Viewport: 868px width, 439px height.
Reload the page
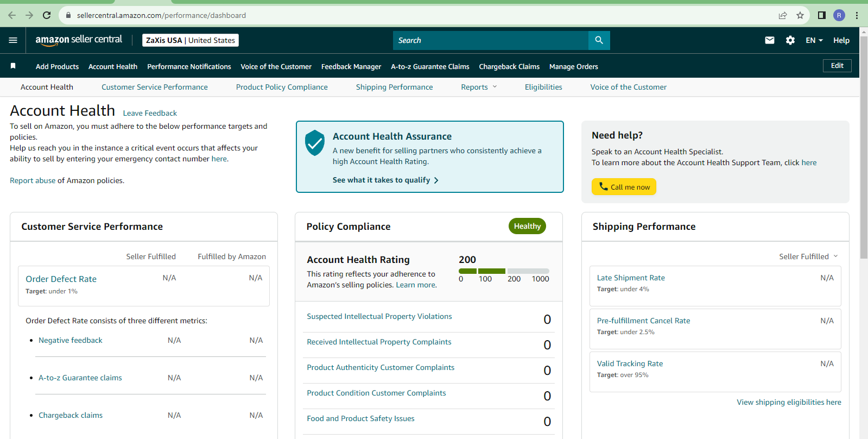pyautogui.click(x=47, y=15)
